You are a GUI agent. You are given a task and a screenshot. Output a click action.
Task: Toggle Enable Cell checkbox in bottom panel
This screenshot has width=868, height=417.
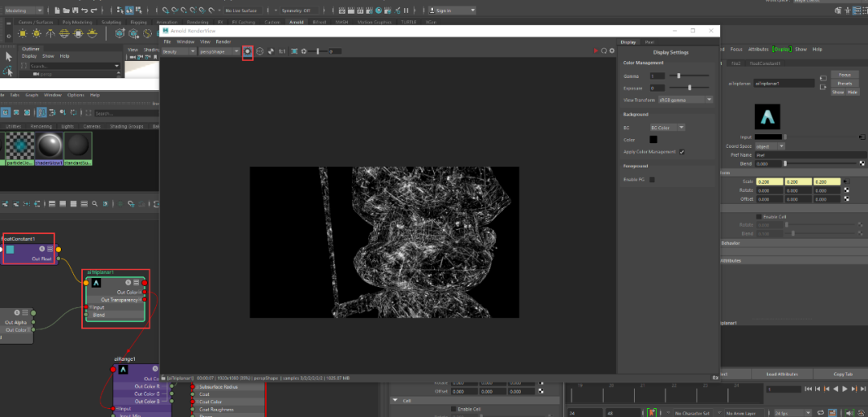453,409
